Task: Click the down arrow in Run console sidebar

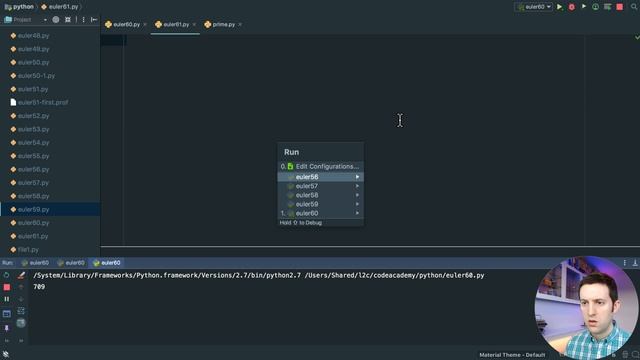Action: point(21,299)
